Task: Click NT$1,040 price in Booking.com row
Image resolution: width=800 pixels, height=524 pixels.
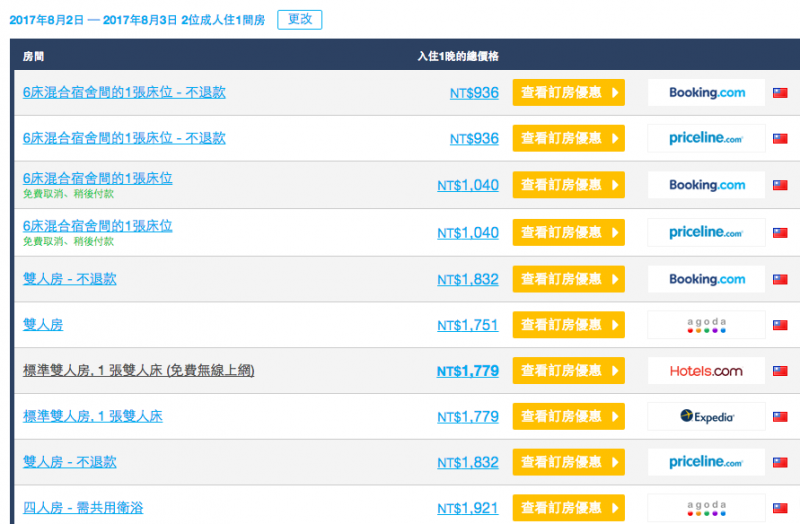Action: click(468, 185)
